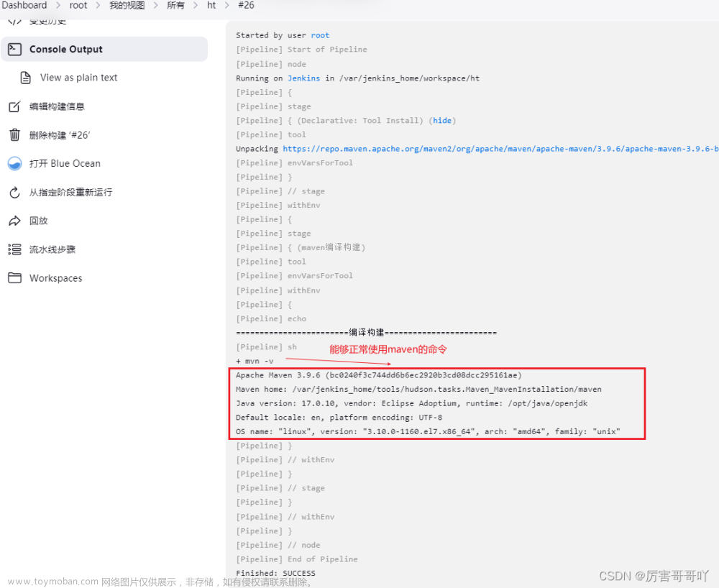Image resolution: width=719 pixels, height=588 pixels.
Task: Click the View as plain text document icon
Action: pyautogui.click(x=26, y=78)
